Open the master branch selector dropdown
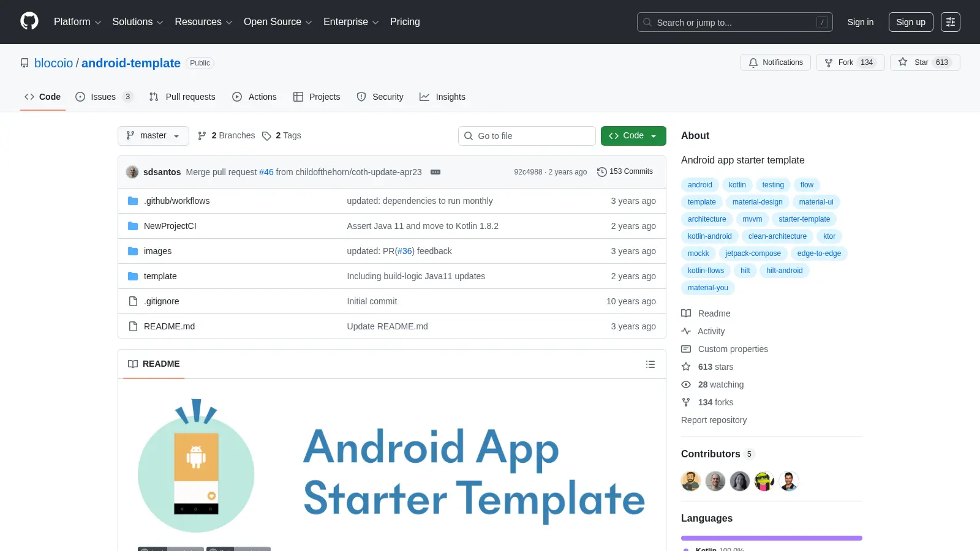 pos(153,136)
